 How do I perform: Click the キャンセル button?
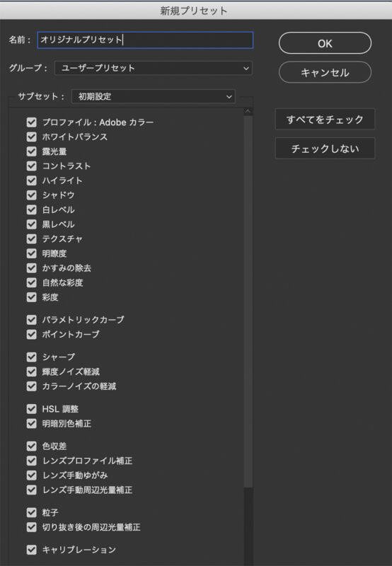[x=325, y=73]
